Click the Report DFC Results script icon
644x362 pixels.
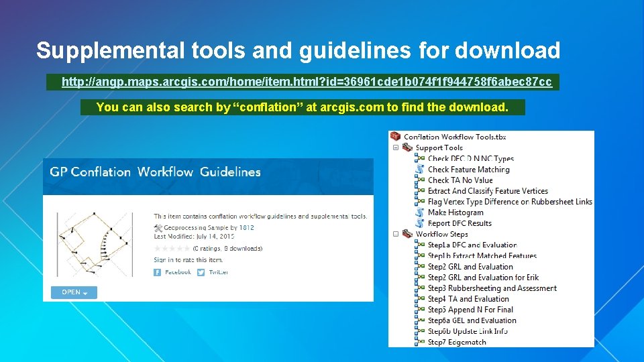pyautogui.click(x=420, y=223)
